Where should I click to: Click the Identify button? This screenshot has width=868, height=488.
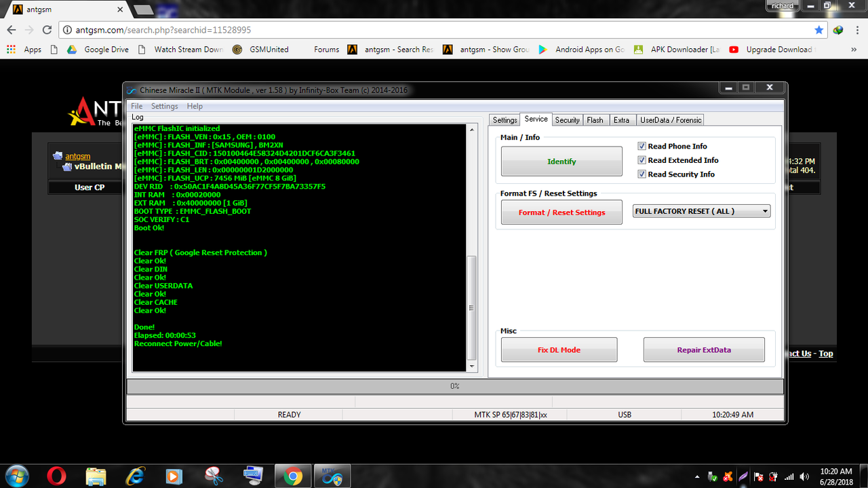tap(561, 162)
